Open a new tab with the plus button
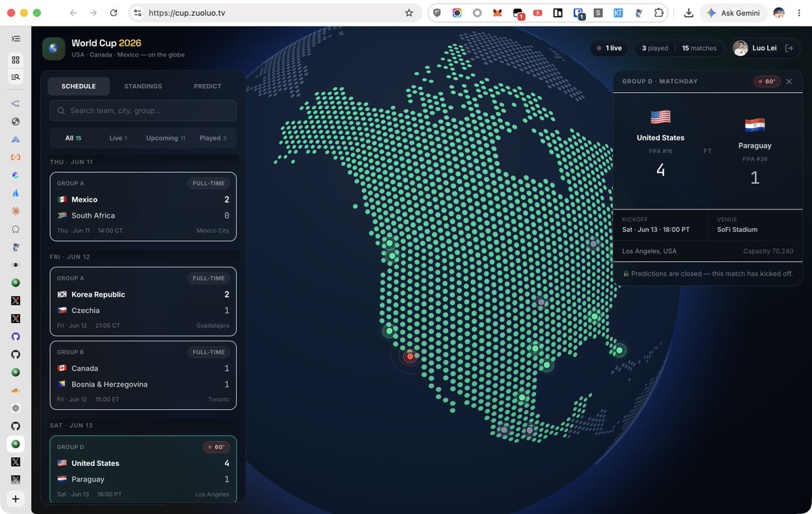Screen dimensions: 812x514 click(16, 499)
